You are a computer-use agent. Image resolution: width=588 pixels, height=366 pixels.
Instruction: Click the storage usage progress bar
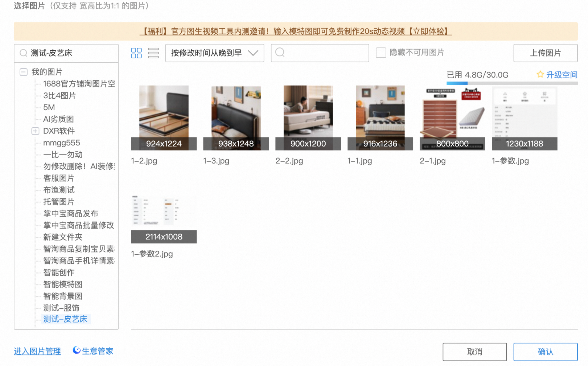[512, 83]
